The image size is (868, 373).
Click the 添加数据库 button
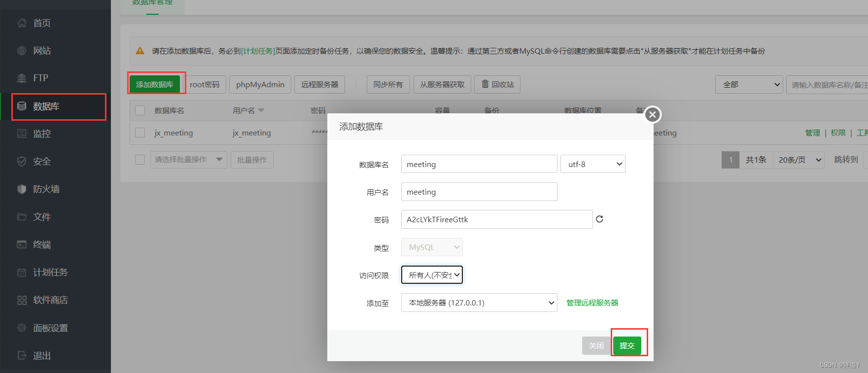155,84
